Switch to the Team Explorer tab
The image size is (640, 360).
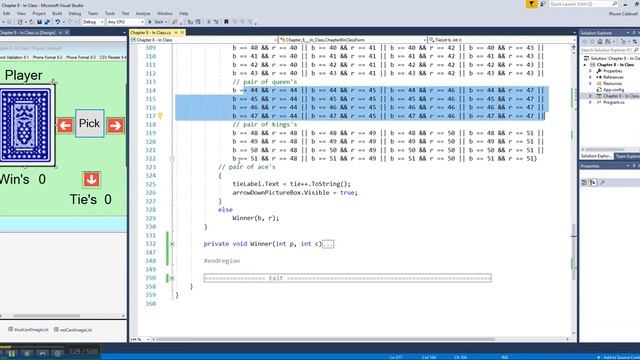click(x=627, y=156)
